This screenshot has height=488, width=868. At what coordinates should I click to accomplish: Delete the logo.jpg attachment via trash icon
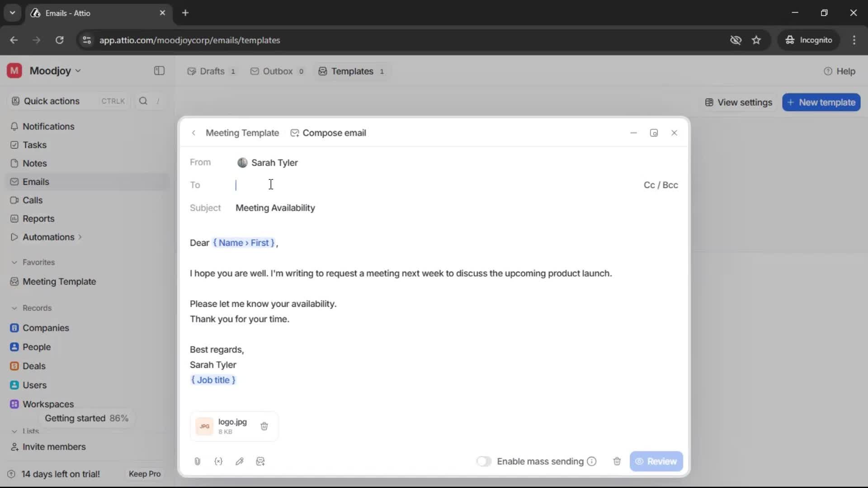pos(264,426)
